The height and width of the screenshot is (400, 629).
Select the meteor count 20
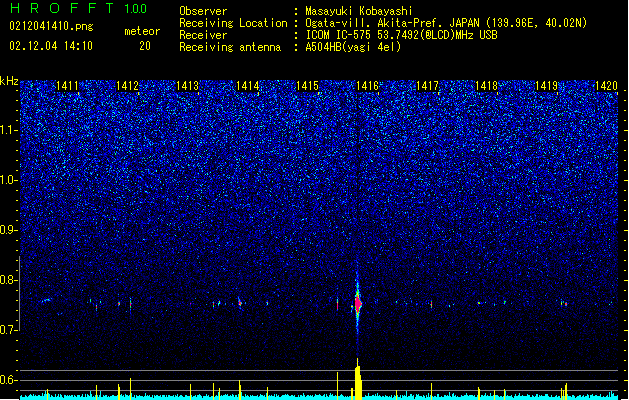pyautogui.click(x=145, y=46)
